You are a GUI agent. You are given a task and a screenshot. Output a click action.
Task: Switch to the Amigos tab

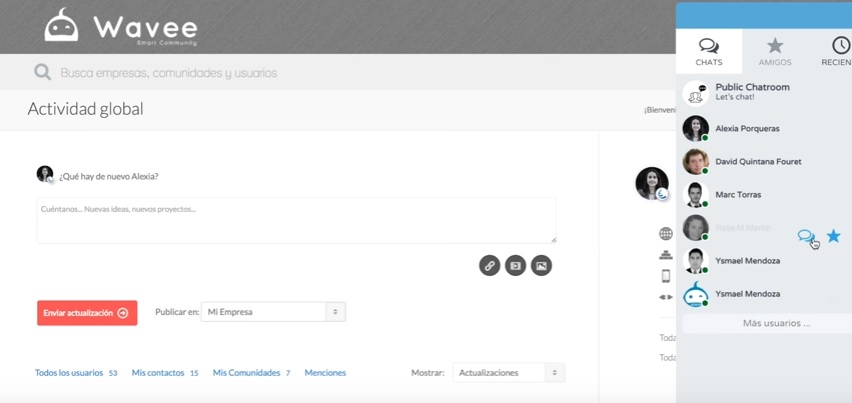tap(775, 51)
